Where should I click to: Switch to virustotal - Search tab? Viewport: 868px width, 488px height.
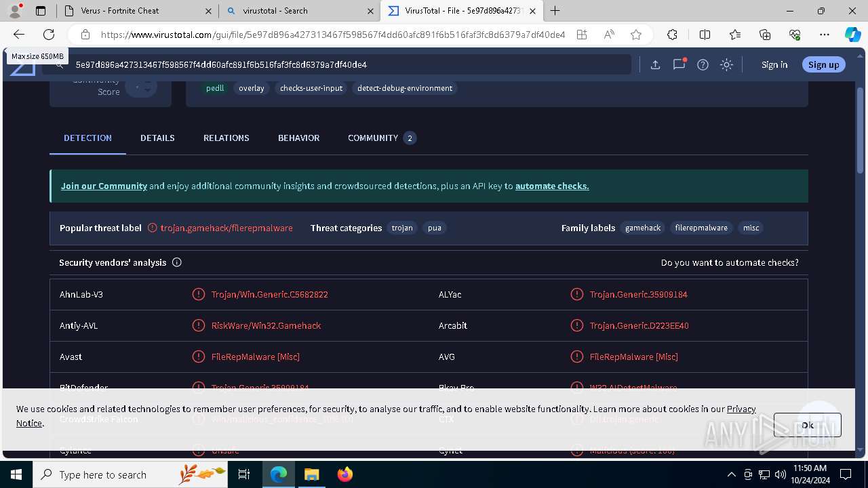299,11
